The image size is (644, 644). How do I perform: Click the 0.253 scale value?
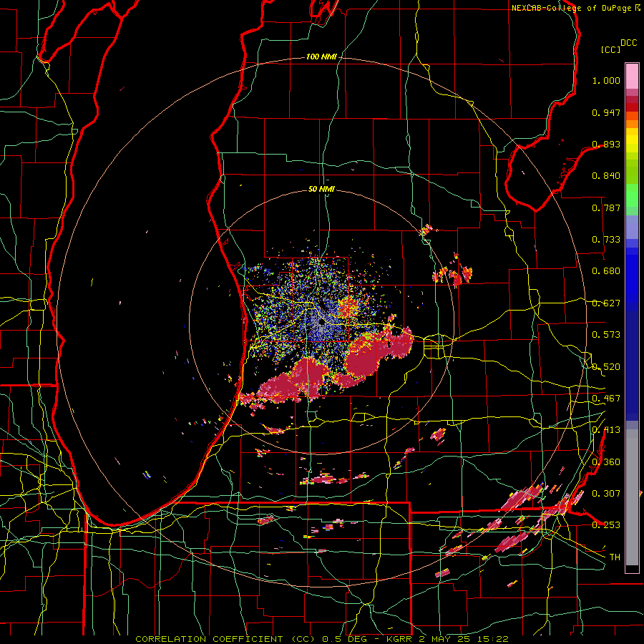click(606, 525)
